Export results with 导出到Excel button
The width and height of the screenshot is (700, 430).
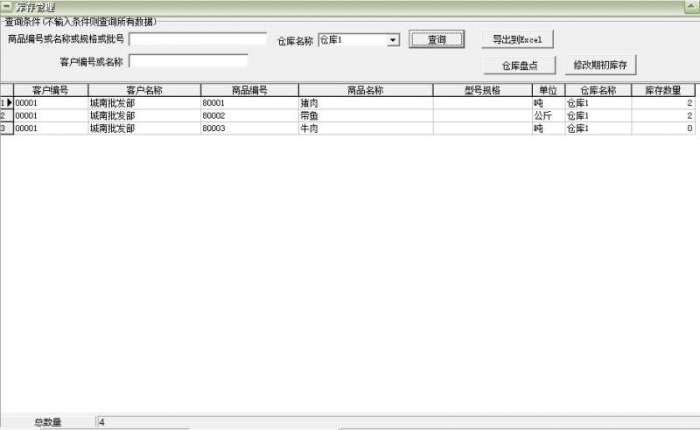click(517, 40)
